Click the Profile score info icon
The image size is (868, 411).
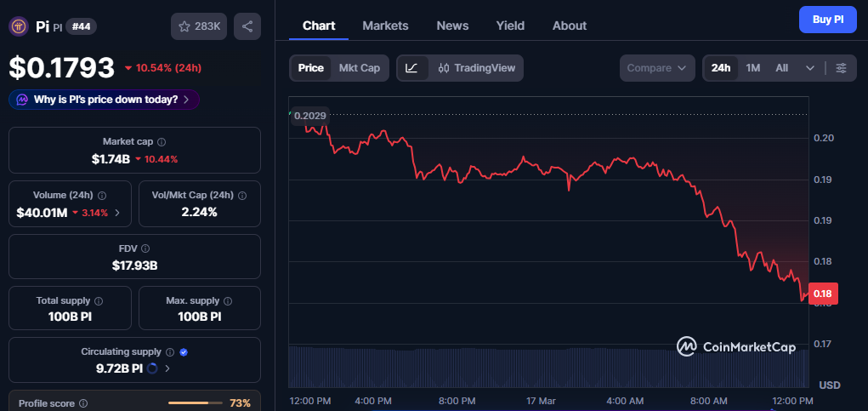click(x=83, y=404)
